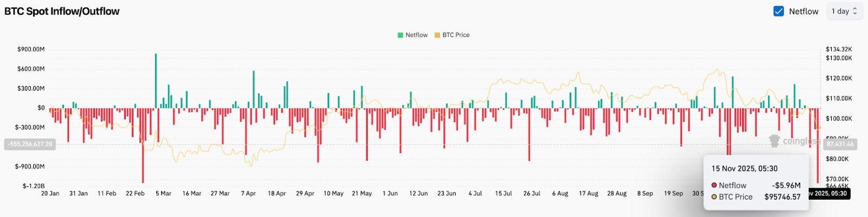
Task: Click the 87,431.46 crosshair price label
Action: coord(840,144)
